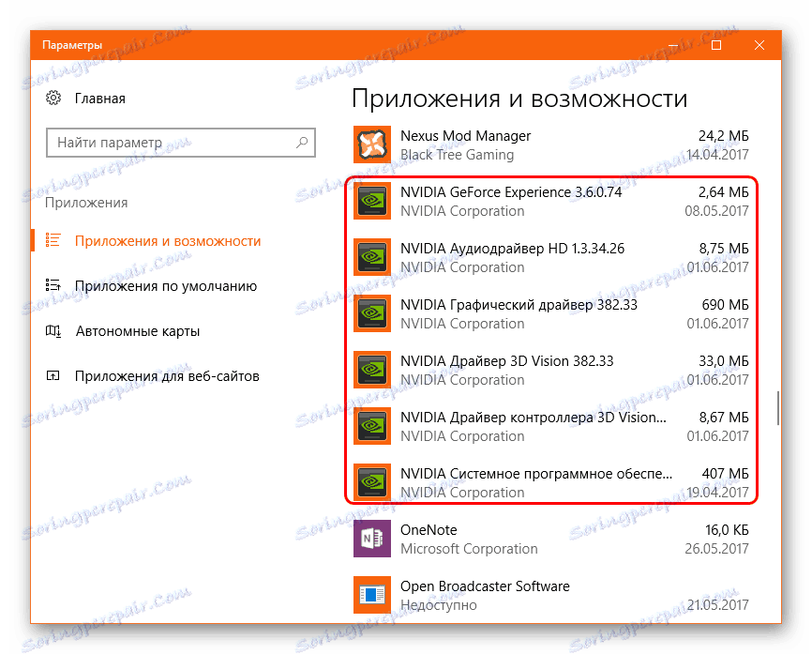Click the Приложения по умолчанию icon
Image resolution: width=812 pixels, height=654 pixels.
pyautogui.click(x=53, y=285)
